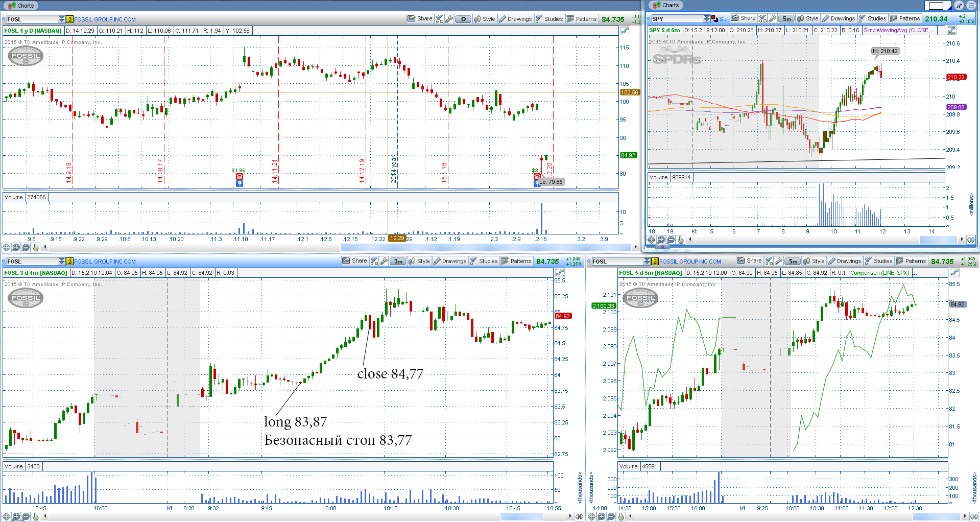Click the FOSL symbol input in bottom-left chart
This screenshot has width=980, height=522.
pyautogui.click(x=31, y=261)
